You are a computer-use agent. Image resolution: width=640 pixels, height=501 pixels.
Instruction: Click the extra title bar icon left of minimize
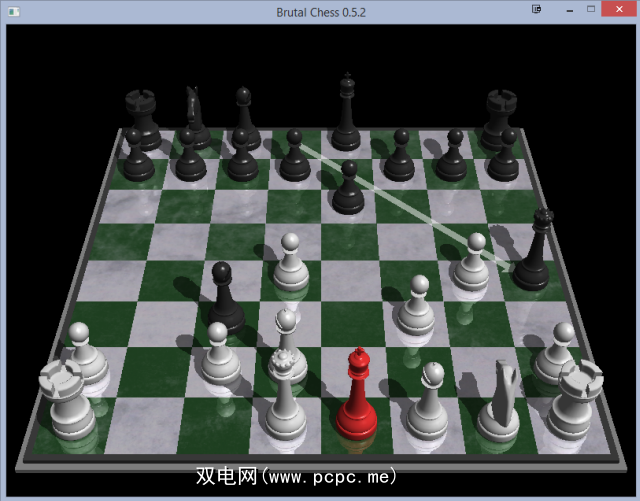(536, 9)
